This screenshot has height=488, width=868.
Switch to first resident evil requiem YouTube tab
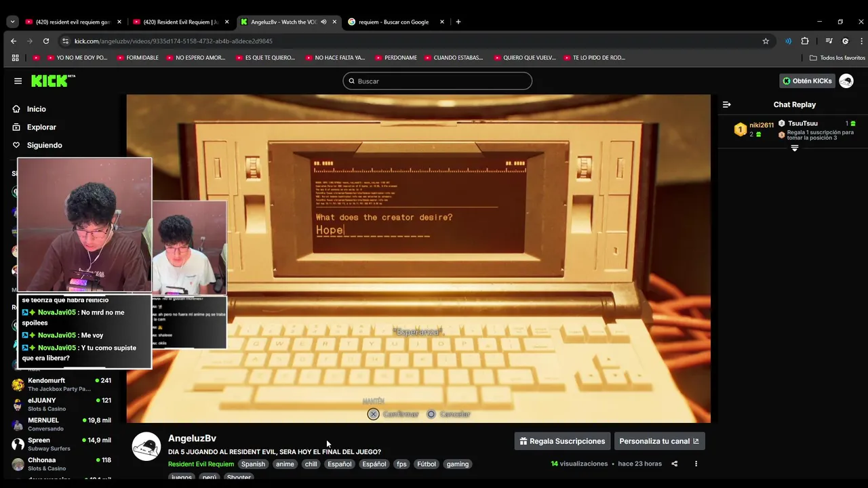73,22
